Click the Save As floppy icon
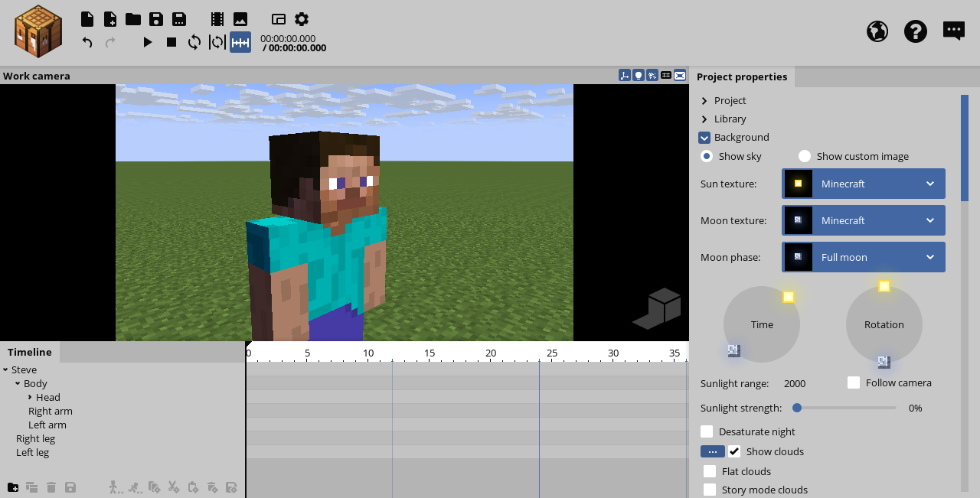Image resolution: width=980 pixels, height=498 pixels. pos(179,19)
